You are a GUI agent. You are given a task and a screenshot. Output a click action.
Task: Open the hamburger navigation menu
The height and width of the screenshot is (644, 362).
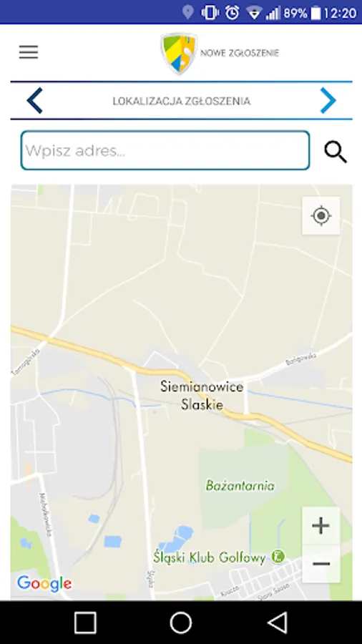[x=29, y=52]
